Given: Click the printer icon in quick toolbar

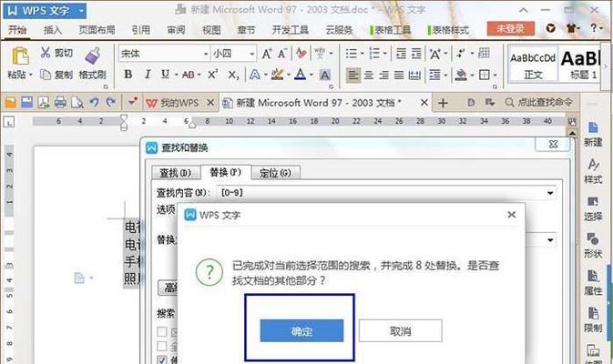Looking at the screenshot, I should pos(60,102).
